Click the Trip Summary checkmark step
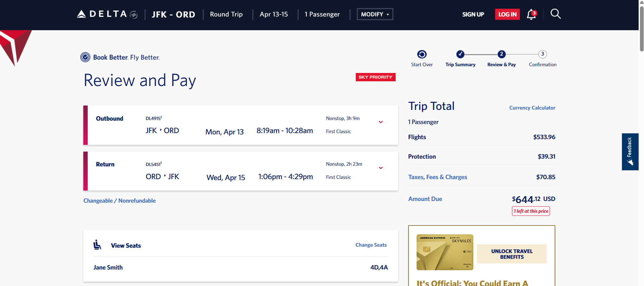644x286 pixels. pos(460,54)
